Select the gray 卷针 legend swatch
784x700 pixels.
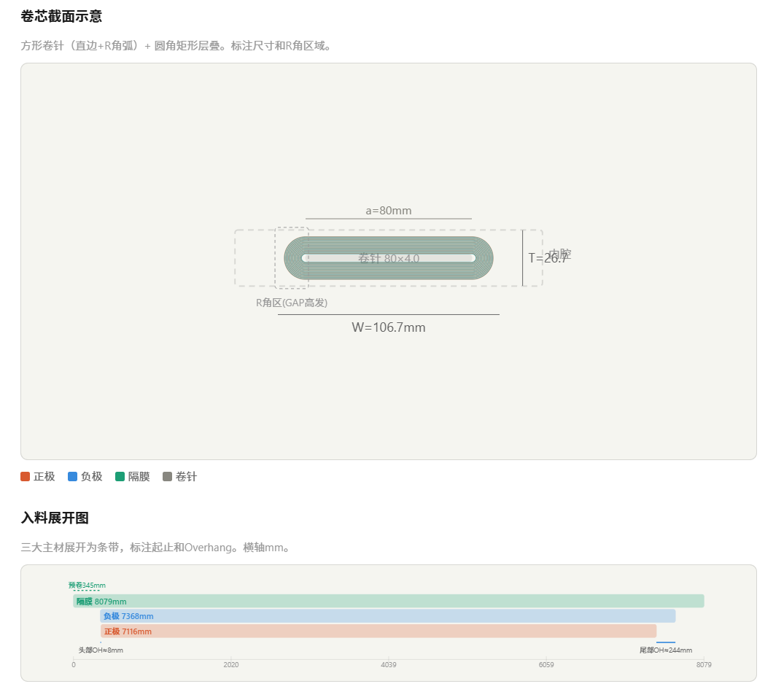168,476
